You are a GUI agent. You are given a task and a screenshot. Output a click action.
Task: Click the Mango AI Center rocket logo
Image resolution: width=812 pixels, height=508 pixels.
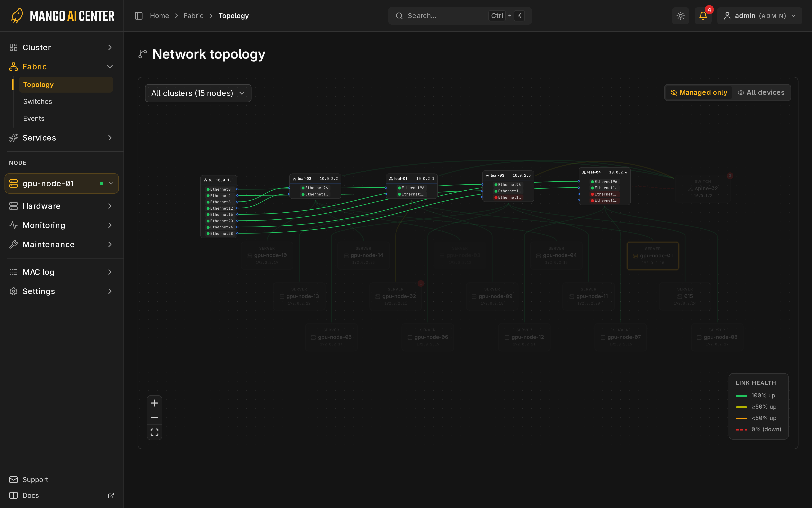click(x=17, y=15)
